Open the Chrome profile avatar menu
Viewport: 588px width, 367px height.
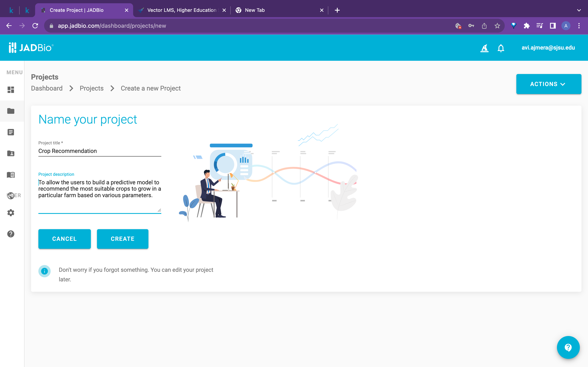566,25
